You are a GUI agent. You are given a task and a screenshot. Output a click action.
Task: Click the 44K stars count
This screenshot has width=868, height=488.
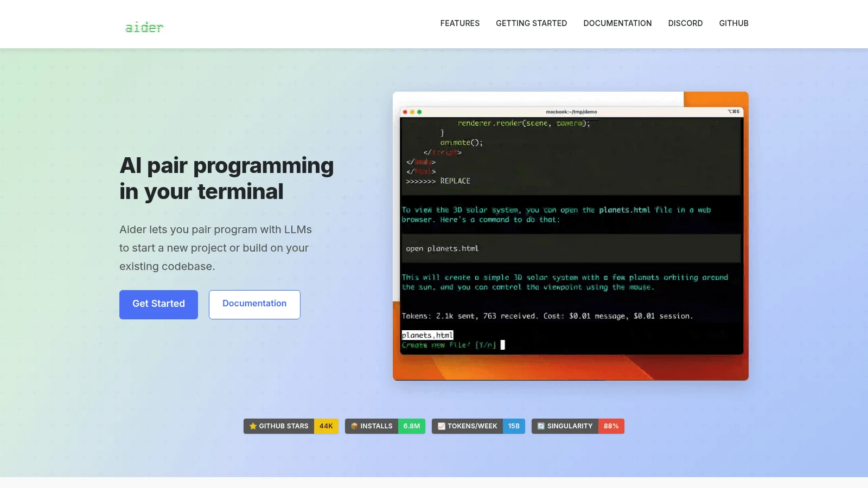click(326, 426)
